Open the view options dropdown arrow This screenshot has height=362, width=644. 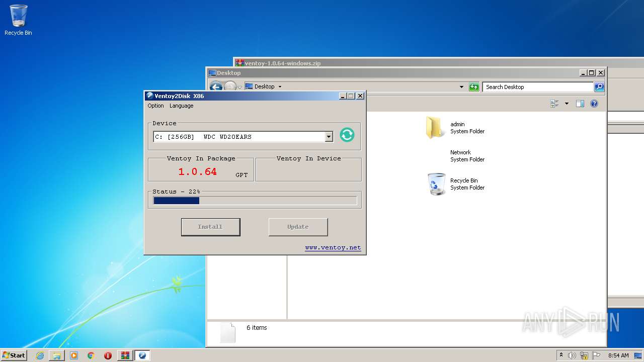[x=567, y=104]
